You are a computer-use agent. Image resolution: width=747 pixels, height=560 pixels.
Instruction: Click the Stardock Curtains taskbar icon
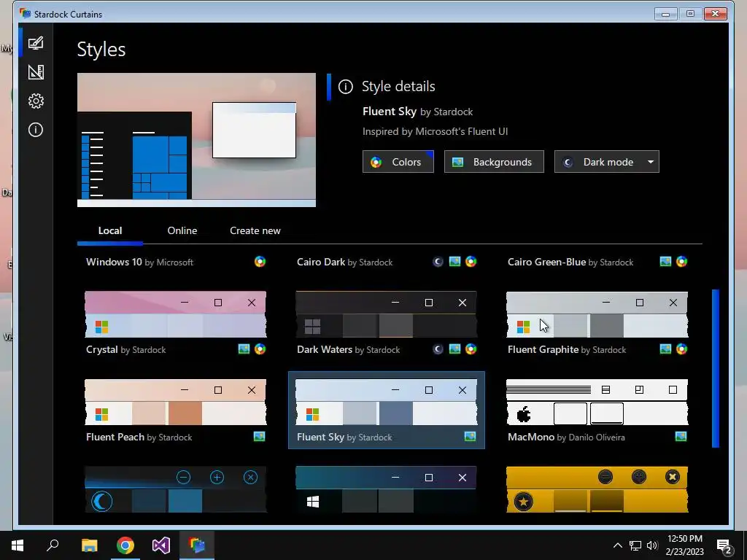(x=197, y=545)
